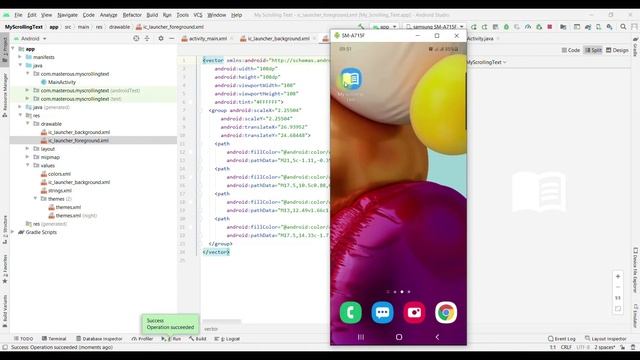Click the rerun app icon after the device selector
Screen dimensions: 640x360
tap(473, 27)
